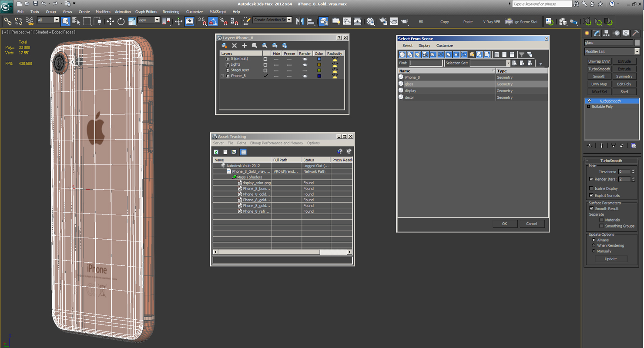644x348 pixels.
Task: Collapse the TurboSmooth rollout header
Action: [611, 161]
